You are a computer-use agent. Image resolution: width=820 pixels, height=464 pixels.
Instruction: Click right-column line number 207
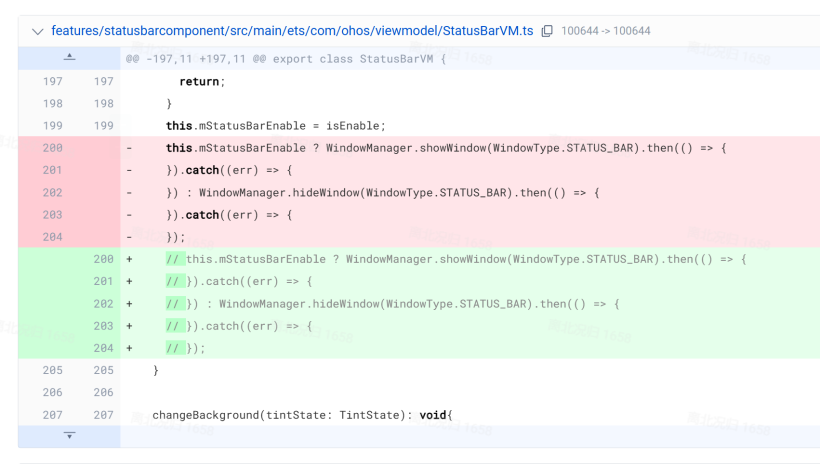pyautogui.click(x=103, y=414)
